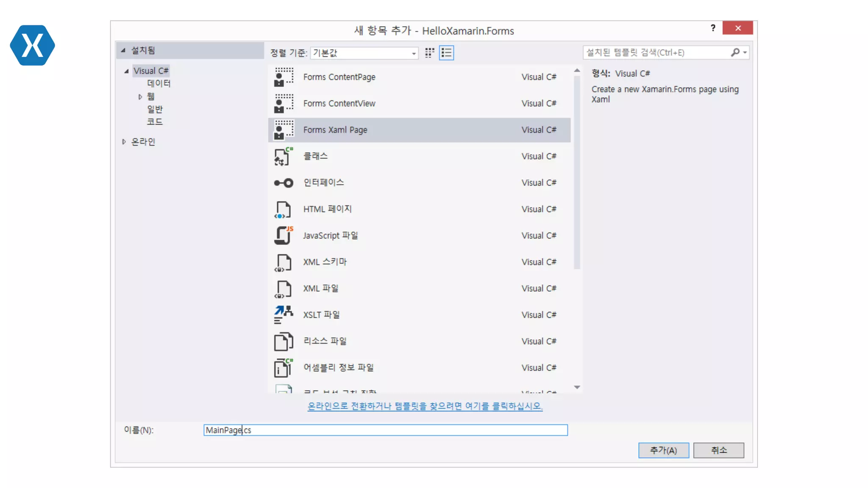This screenshot has height=488, width=868.
Task: Select the Forms ContentView template icon
Action: 284,104
